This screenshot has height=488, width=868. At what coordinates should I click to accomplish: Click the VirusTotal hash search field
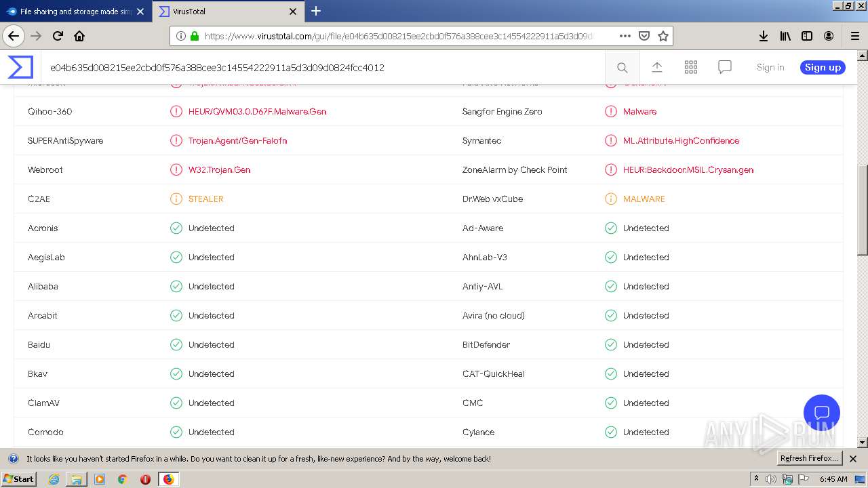322,67
